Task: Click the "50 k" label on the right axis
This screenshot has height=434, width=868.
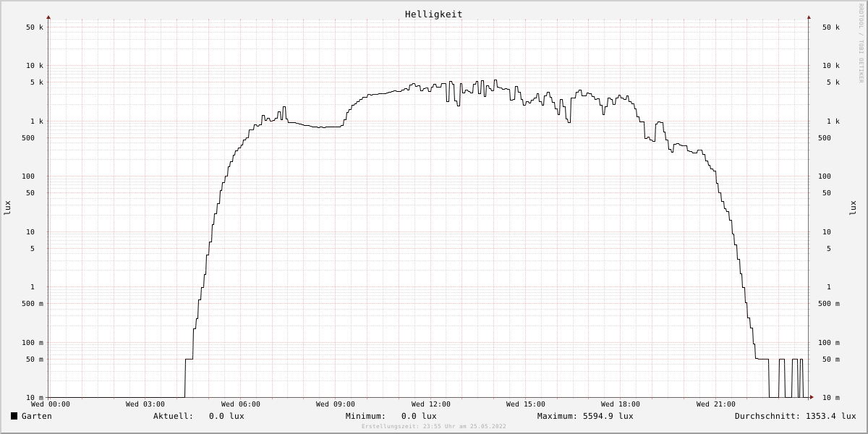Action: [x=831, y=27]
